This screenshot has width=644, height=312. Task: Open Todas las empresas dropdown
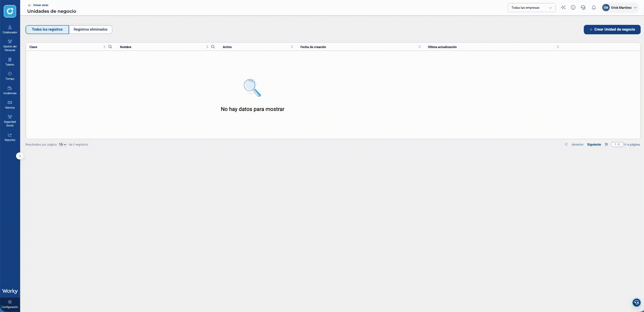[x=532, y=8]
